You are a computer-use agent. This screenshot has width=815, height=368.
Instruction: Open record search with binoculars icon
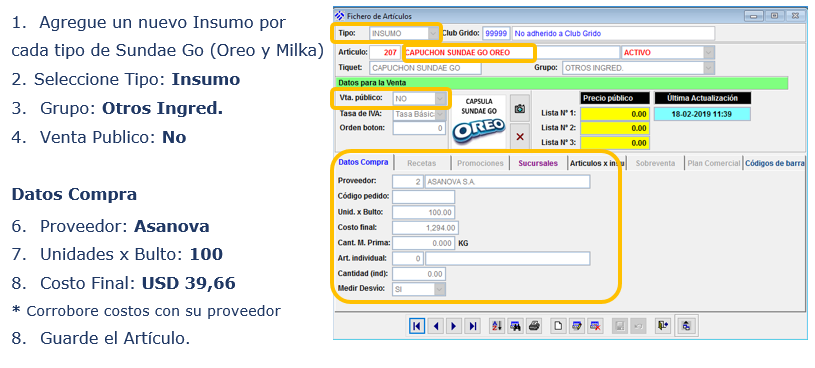[x=515, y=326]
